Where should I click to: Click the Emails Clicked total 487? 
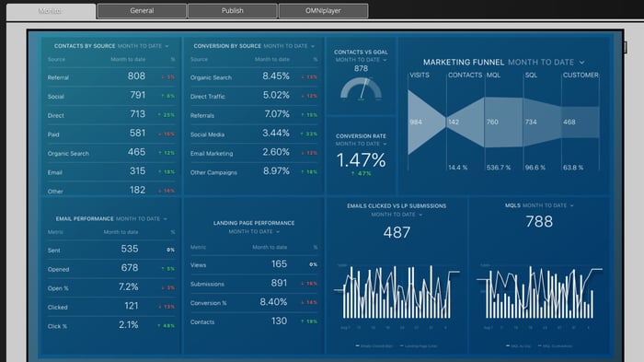point(397,233)
